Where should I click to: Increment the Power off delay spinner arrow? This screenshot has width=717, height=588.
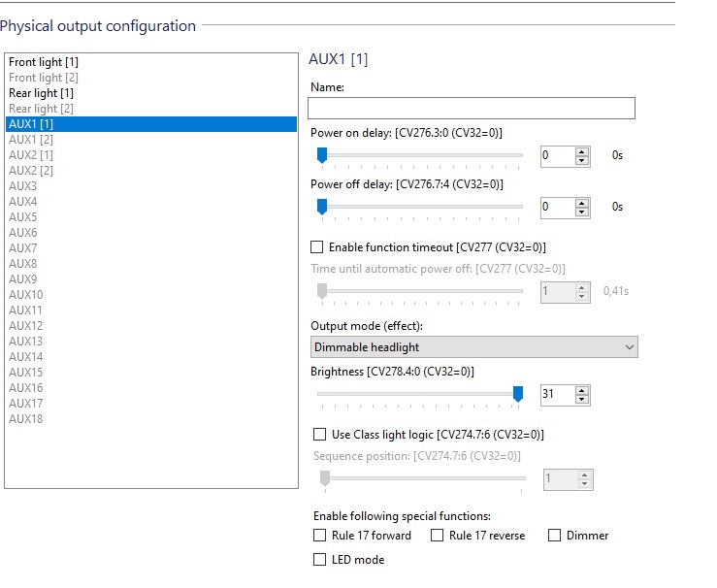pos(581,204)
